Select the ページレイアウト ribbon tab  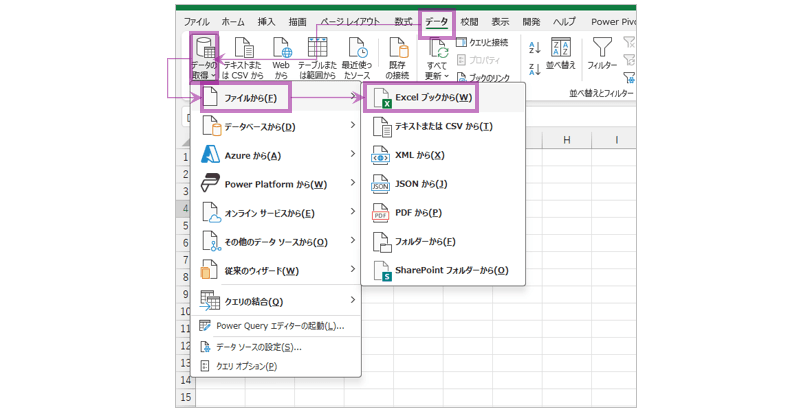[x=350, y=22]
